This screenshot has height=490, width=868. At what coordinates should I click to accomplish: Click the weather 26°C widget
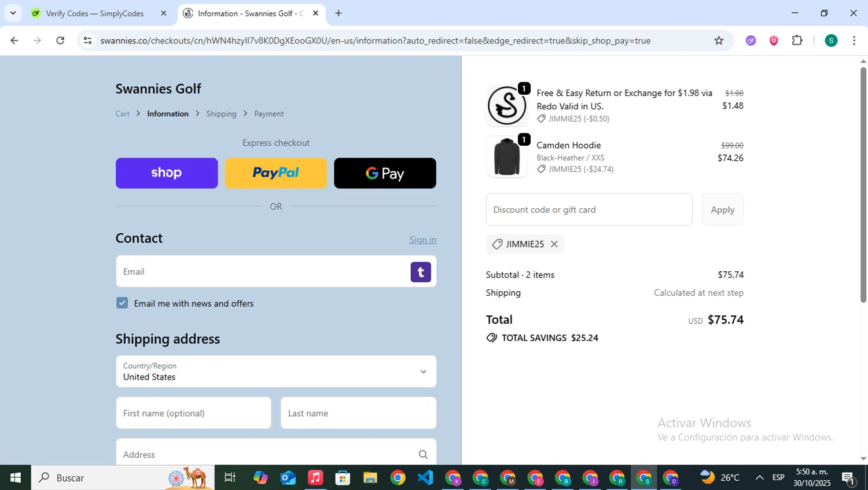tap(720, 477)
